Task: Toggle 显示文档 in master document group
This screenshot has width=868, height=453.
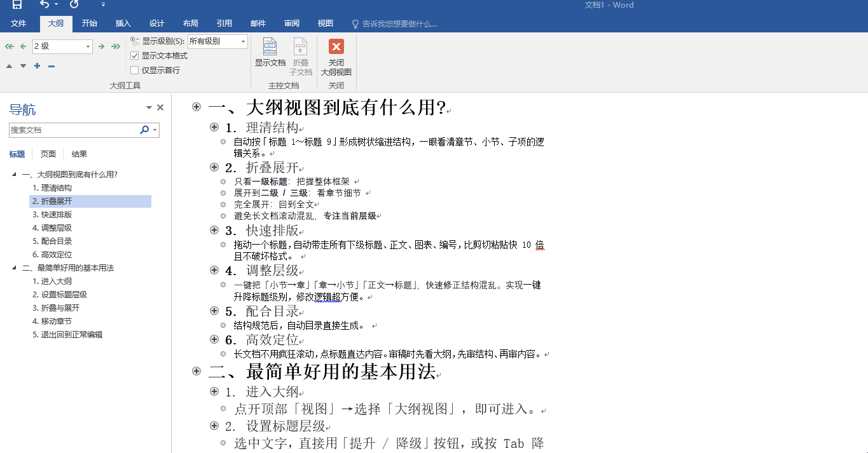Action: click(x=270, y=54)
